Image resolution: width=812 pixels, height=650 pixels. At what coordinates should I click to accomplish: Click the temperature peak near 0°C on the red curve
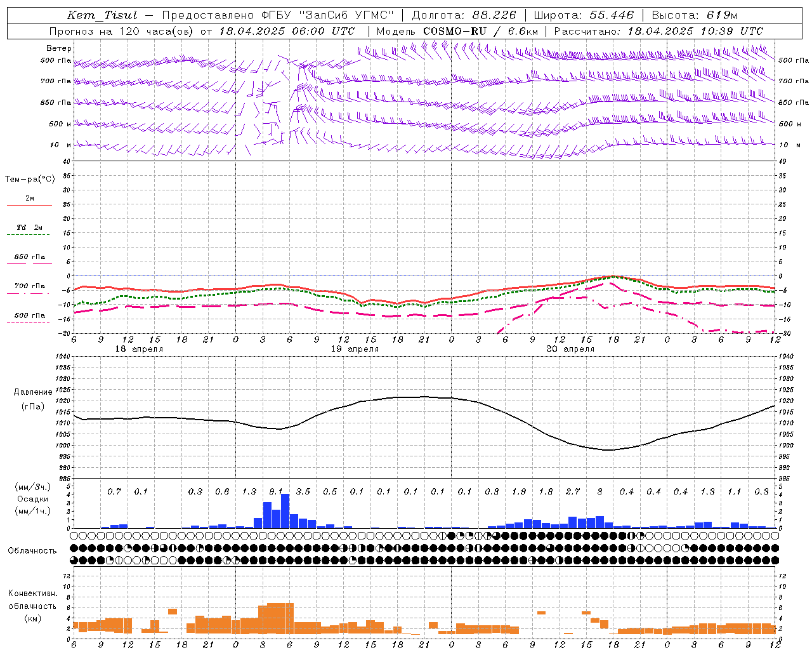tap(613, 276)
